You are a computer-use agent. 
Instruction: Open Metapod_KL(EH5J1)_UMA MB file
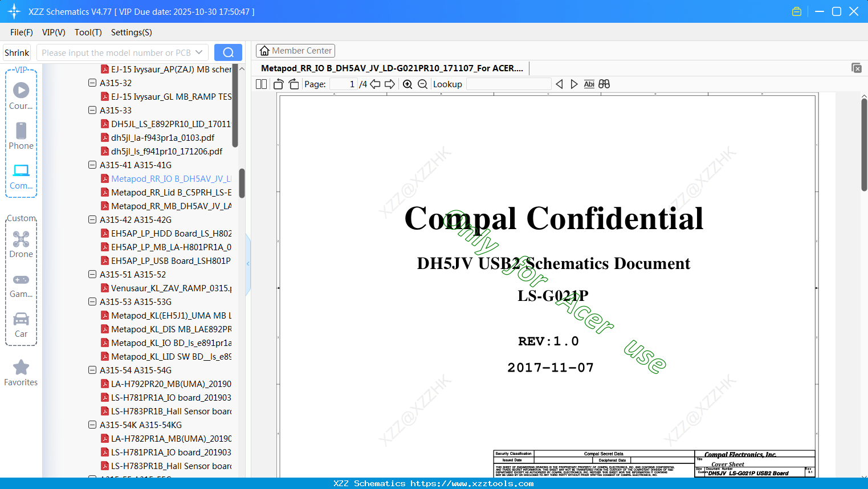click(166, 315)
